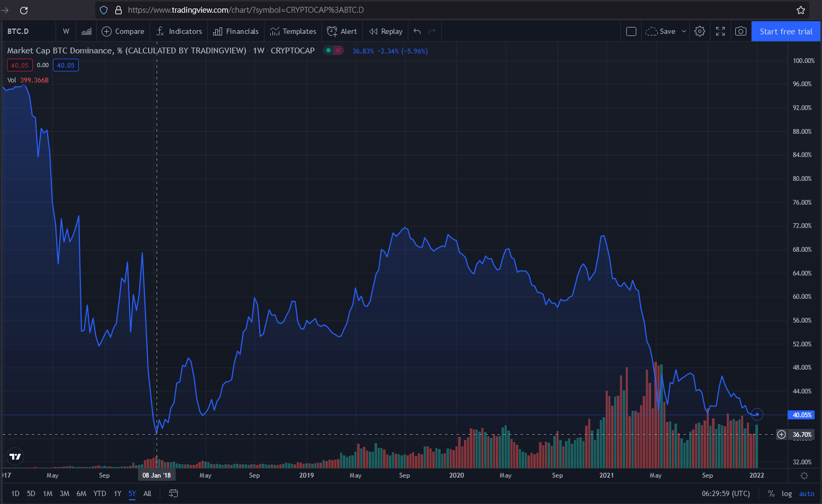
Task: Click the 08 Jan '18 date label
Action: coord(157,475)
